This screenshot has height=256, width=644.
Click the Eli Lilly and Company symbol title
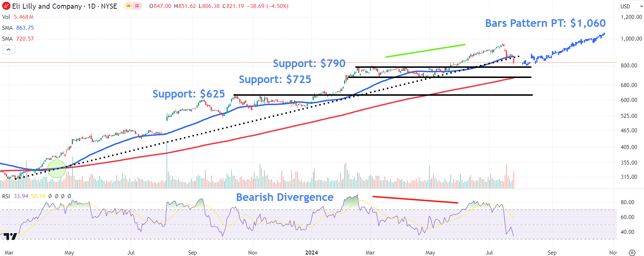coord(47,6)
